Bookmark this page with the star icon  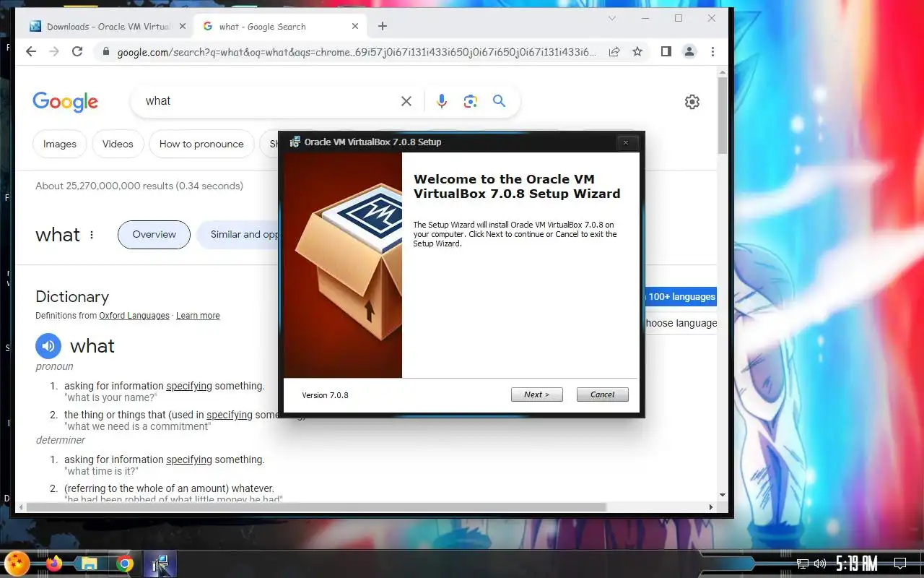[637, 52]
